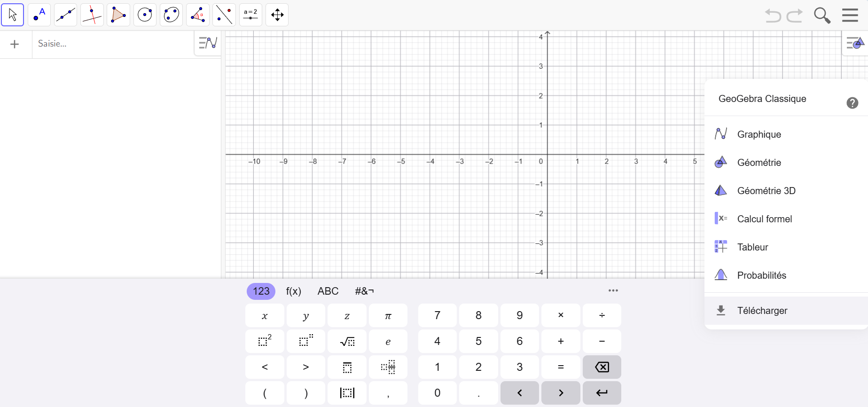Tap the equals = key

point(561,367)
